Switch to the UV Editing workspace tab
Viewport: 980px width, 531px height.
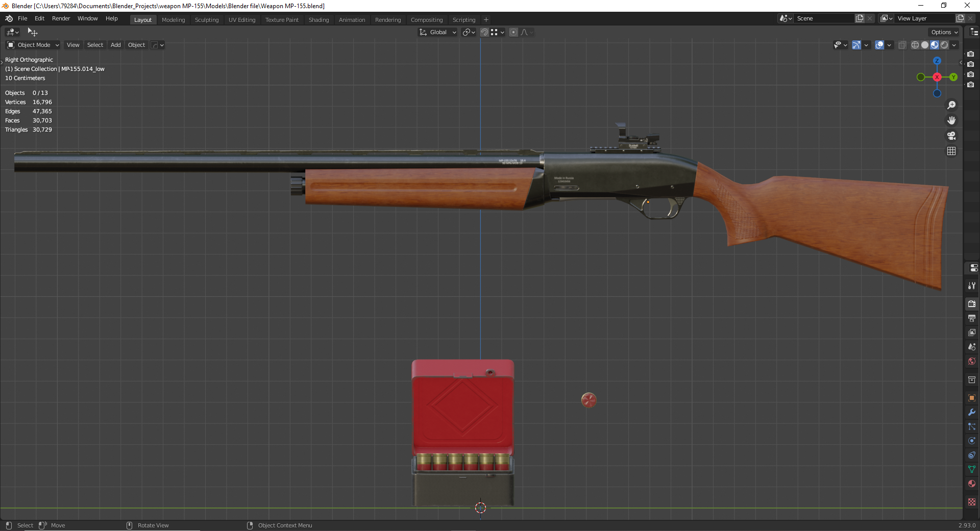click(242, 20)
